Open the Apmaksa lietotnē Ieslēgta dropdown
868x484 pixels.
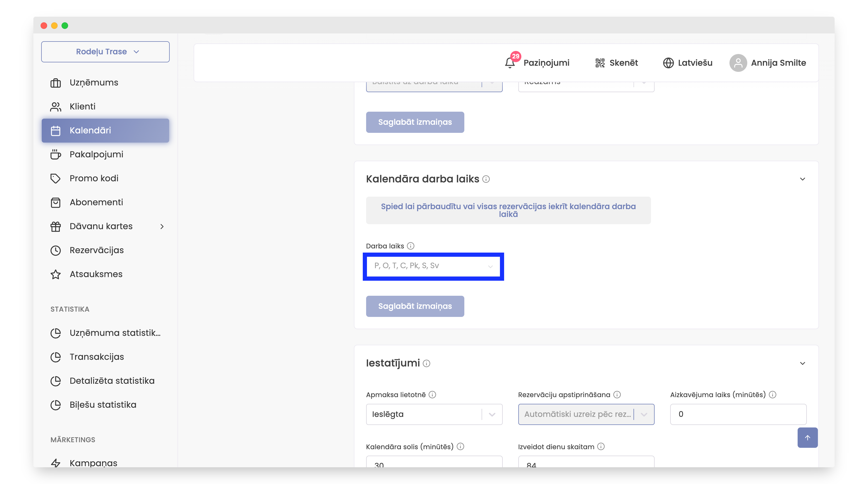click(434, 414)
